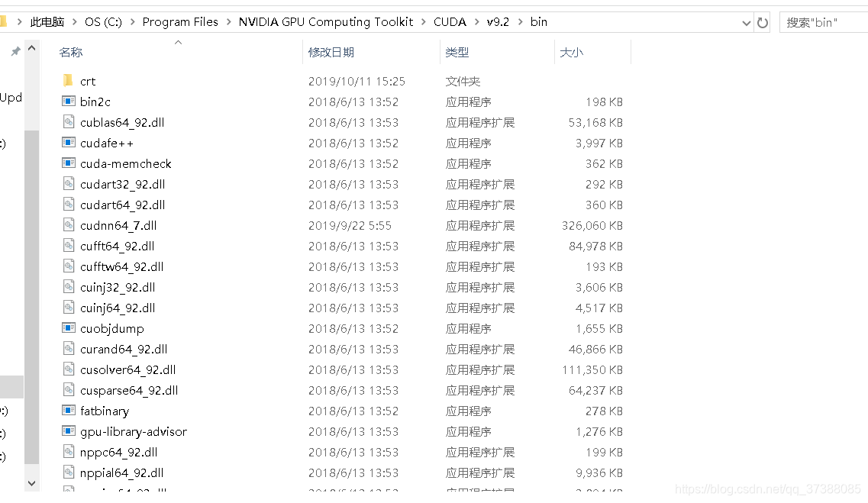Select the cudnn64_7.dll file name
This screenshot has width=868, height=503.
pyautogui.click(x=118, y=225)
